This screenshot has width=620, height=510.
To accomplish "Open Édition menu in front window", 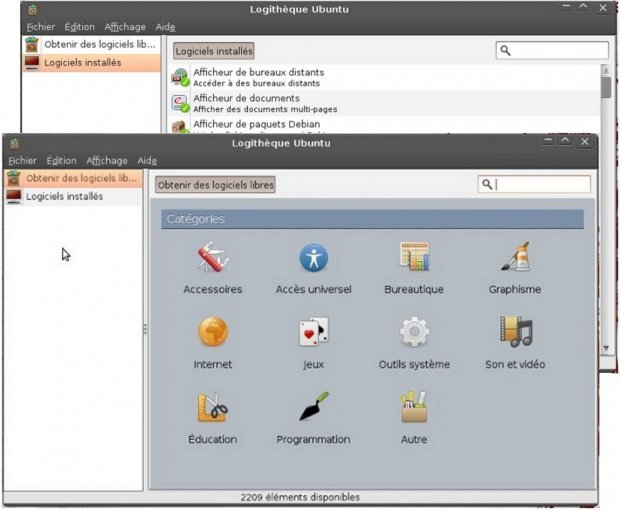I will pyautogui.click(x=61, y=161).
